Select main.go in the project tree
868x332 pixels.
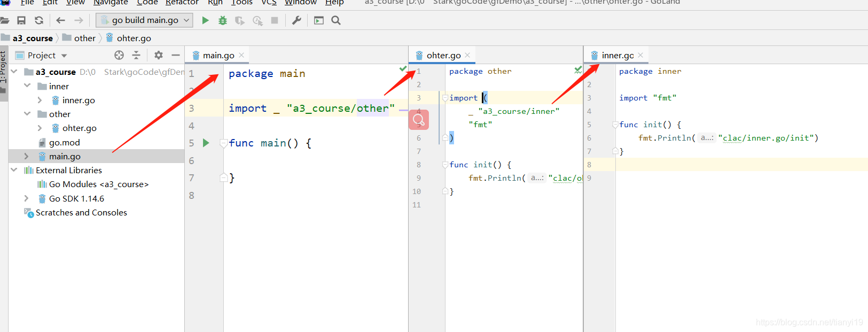click(x=65, y=156)
